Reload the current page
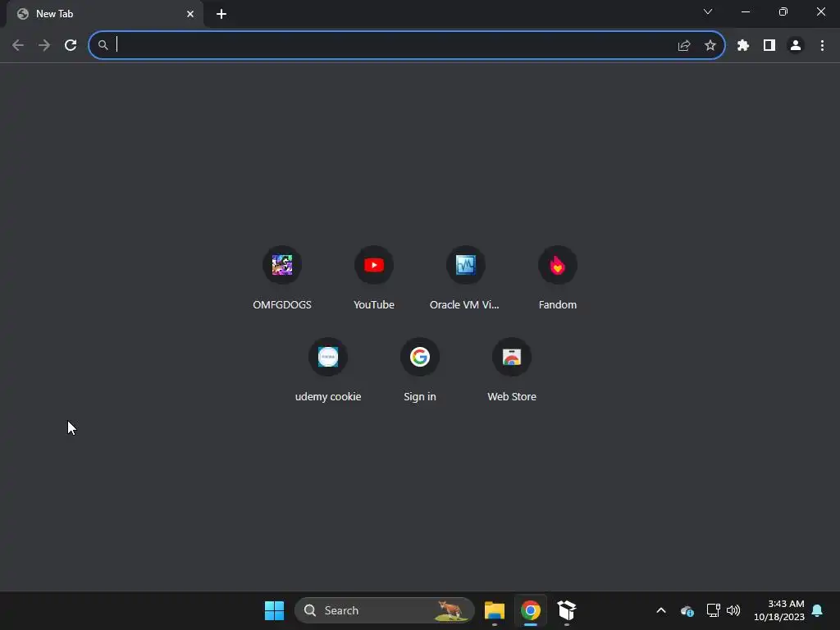This screenshot has width=840, height=630. click(71, 45)
